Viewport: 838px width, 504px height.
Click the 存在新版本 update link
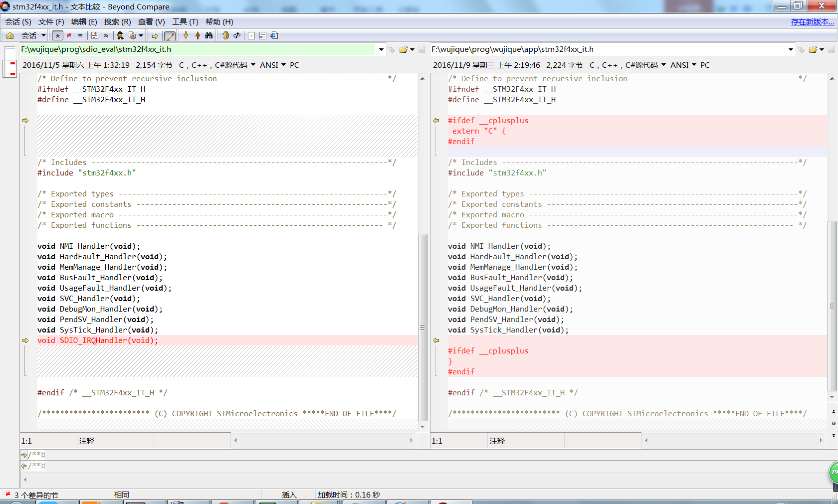(813, 22)
